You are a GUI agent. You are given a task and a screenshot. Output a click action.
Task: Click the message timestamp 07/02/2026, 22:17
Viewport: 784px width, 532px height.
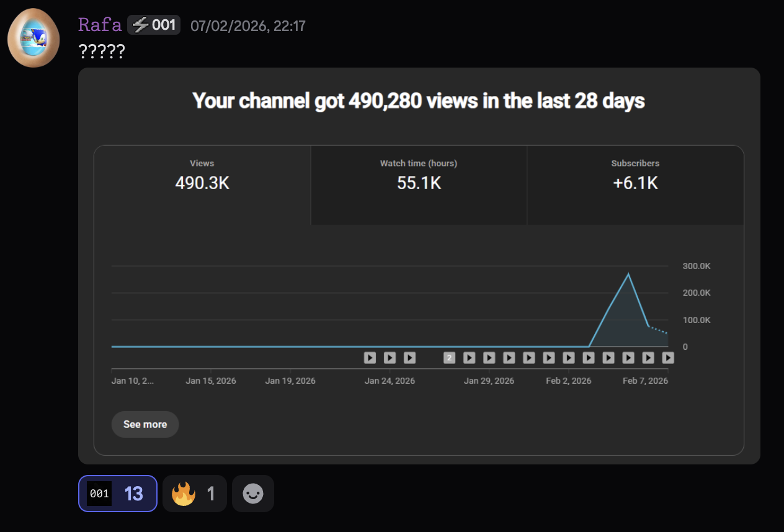[247, 25]
